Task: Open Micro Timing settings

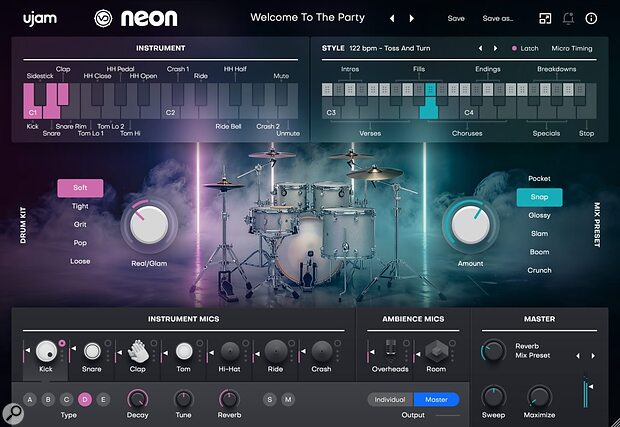Action: pos(572,48)
